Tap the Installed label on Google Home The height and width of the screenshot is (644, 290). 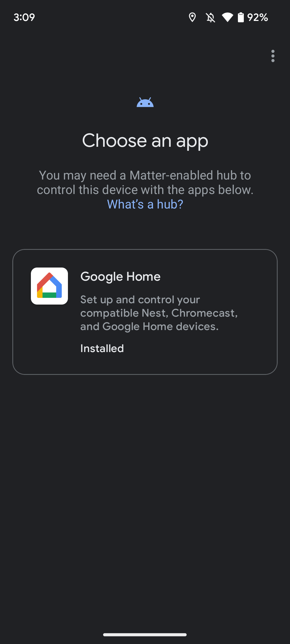tap(102, 349)
